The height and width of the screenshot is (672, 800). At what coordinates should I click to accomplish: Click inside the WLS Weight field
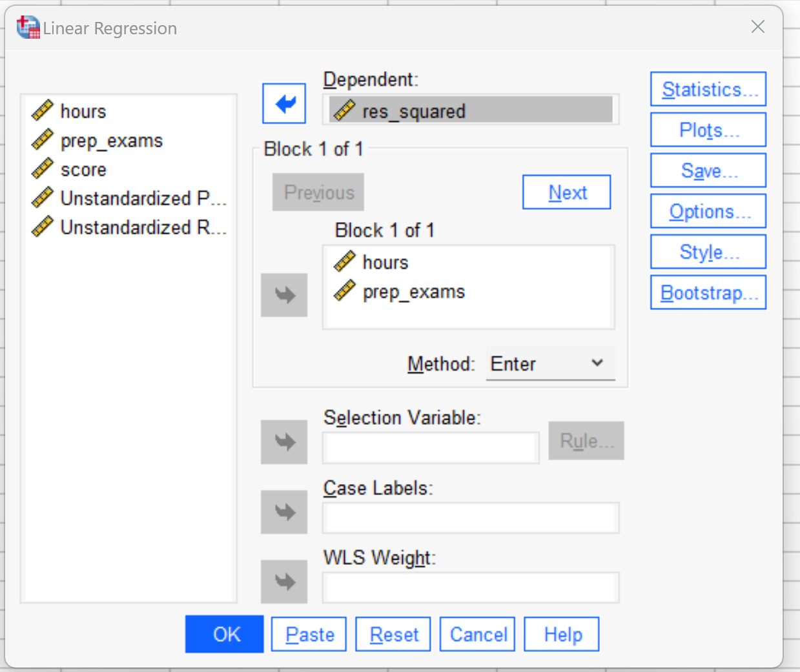(x=471, y=587)
